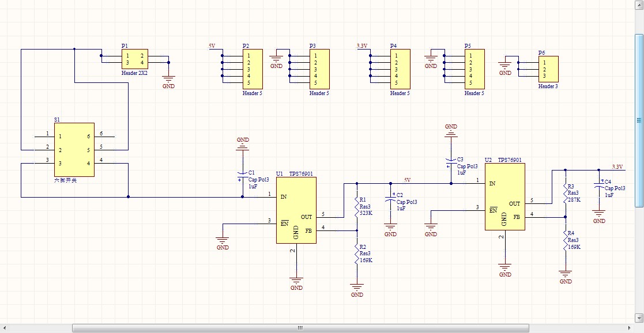Select the P1 Header 2X2 connector body
This screenshot has width=644, height=333.
(x=135, y=59)
